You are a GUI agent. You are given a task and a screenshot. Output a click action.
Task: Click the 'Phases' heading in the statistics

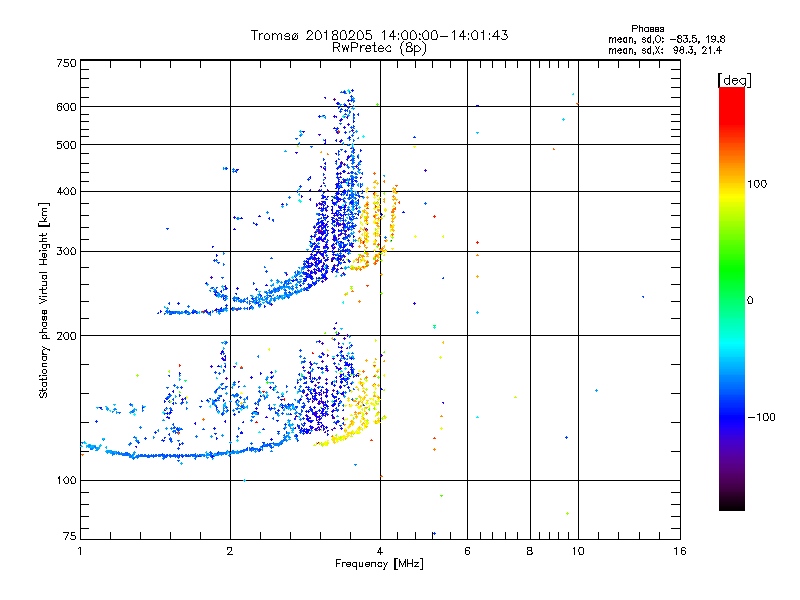click(647, 29)
